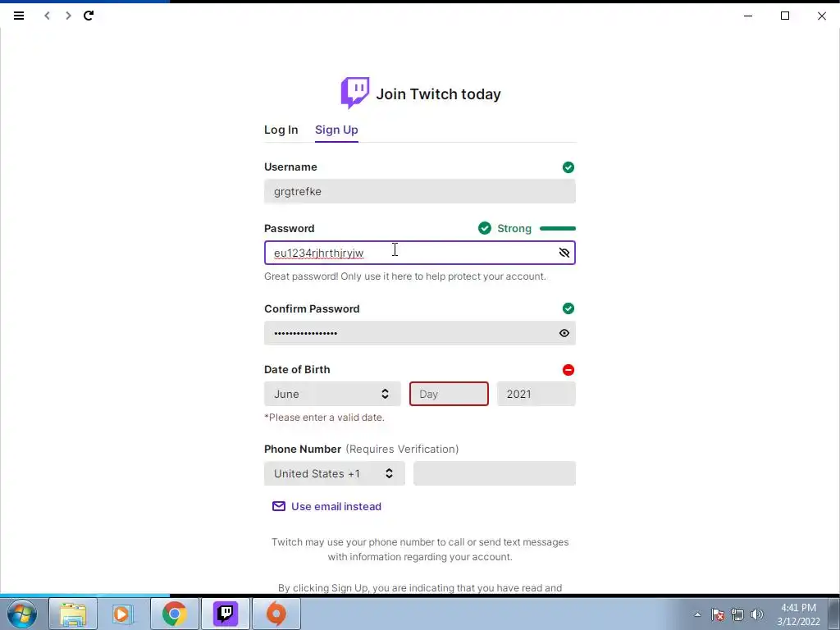Open the hamburger menu in the title bar
This screenshot has height=630, width=840.
tap(19, 16)
